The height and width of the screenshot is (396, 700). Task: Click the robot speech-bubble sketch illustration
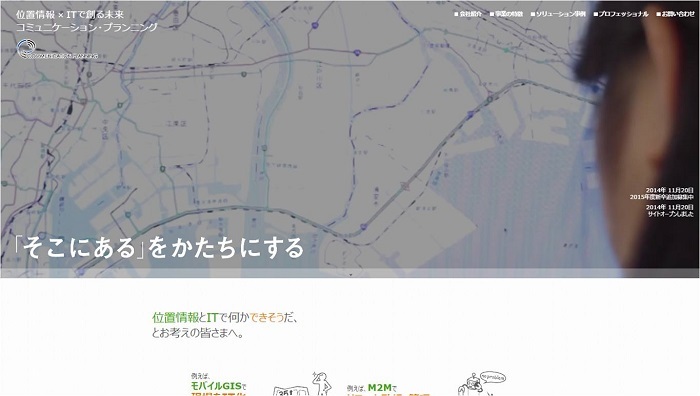[x=481, y=383]
